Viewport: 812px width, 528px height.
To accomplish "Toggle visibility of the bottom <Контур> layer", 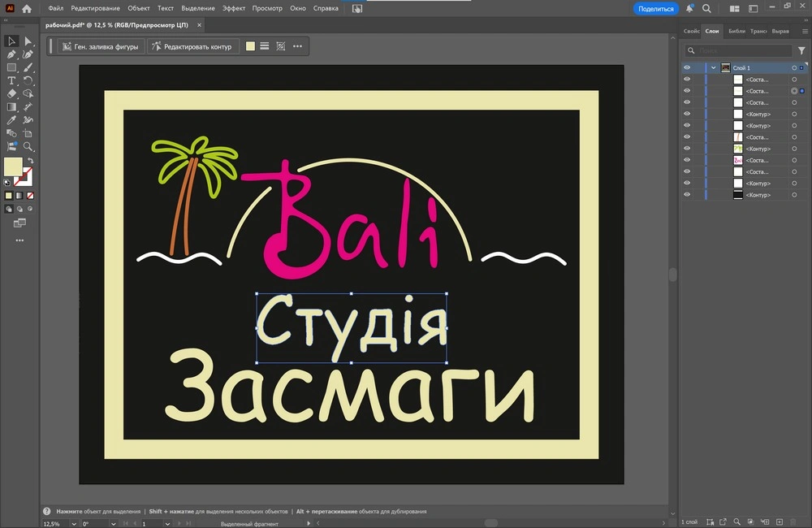I will tap(687, 195).
